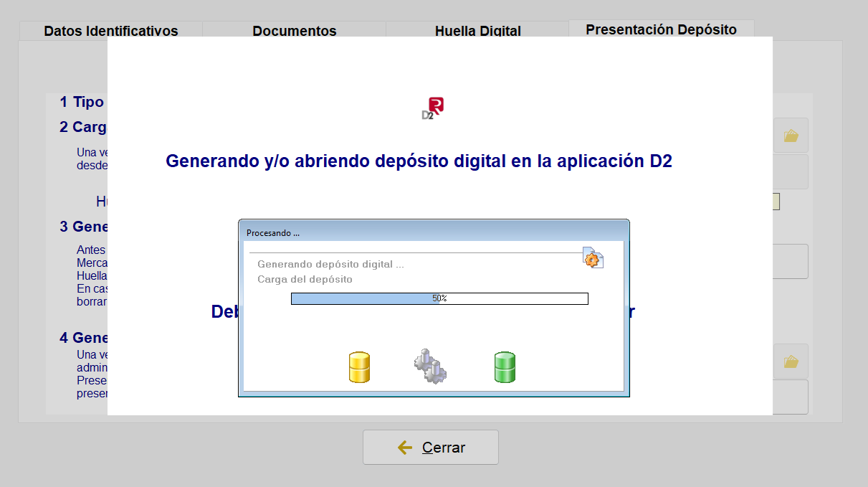Select the Presentación Depósito tab
Viewport: 868px width, 487px height.
pos(661,29)
